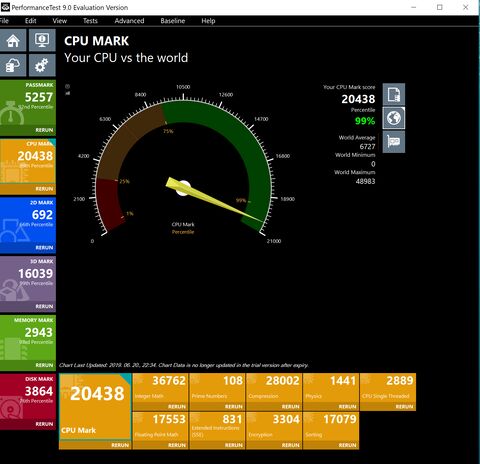Click the small info icon above gauge
This screenshot has width=480, height=464.
pos(67,87)
